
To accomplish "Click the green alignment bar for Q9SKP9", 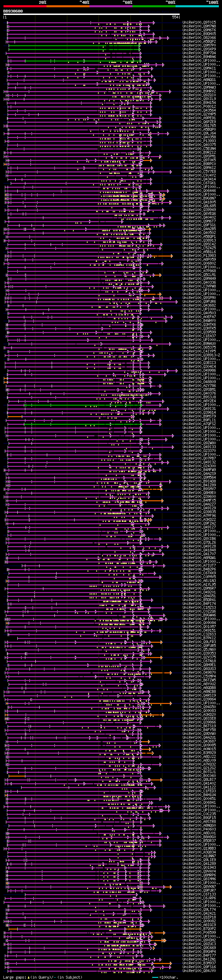I will (74, 49).
